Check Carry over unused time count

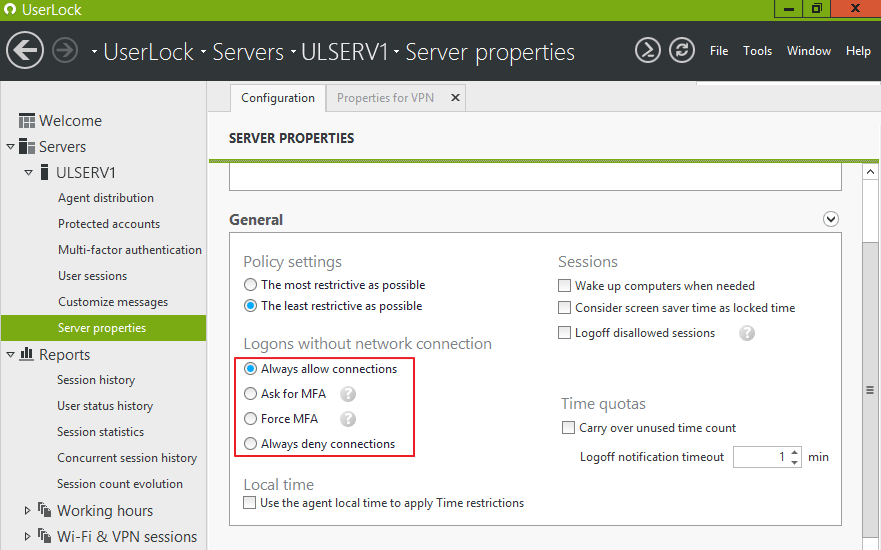569,428
